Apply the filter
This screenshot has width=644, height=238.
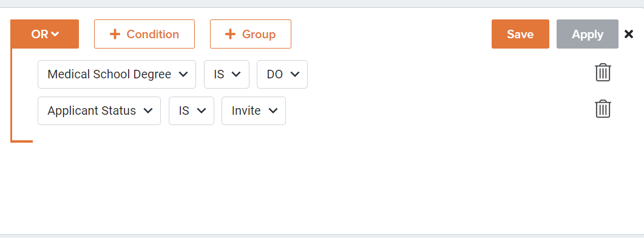[x=588, y=34]
